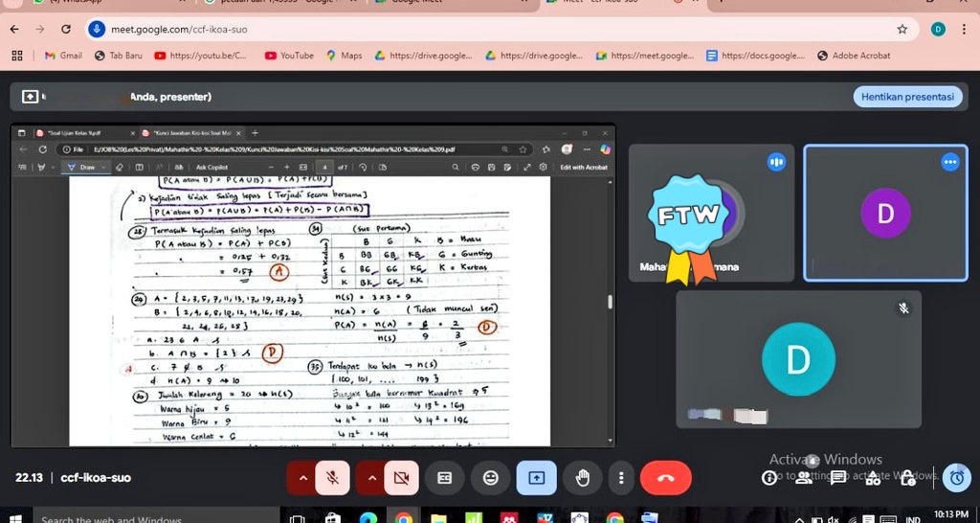980x523 pixels.
Task: Open Chrome three-dot menu
Action: tap(965, 30)
